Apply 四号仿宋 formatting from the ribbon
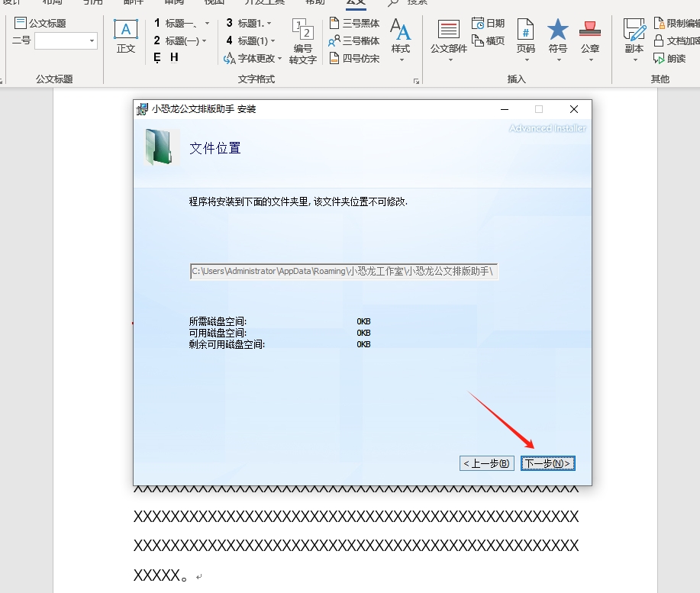The width and height of the screenshot is (700, 593). pos(356,58)
